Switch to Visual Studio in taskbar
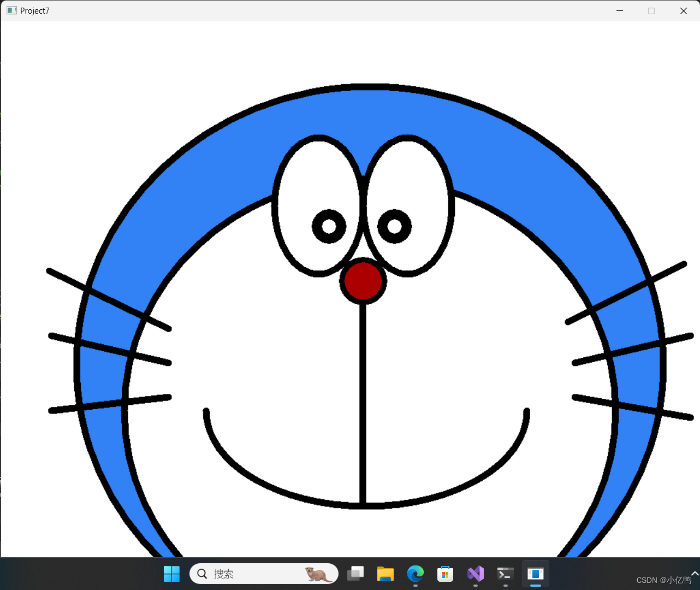Viewport: 700px width, 590px height. tap(476, 574)
